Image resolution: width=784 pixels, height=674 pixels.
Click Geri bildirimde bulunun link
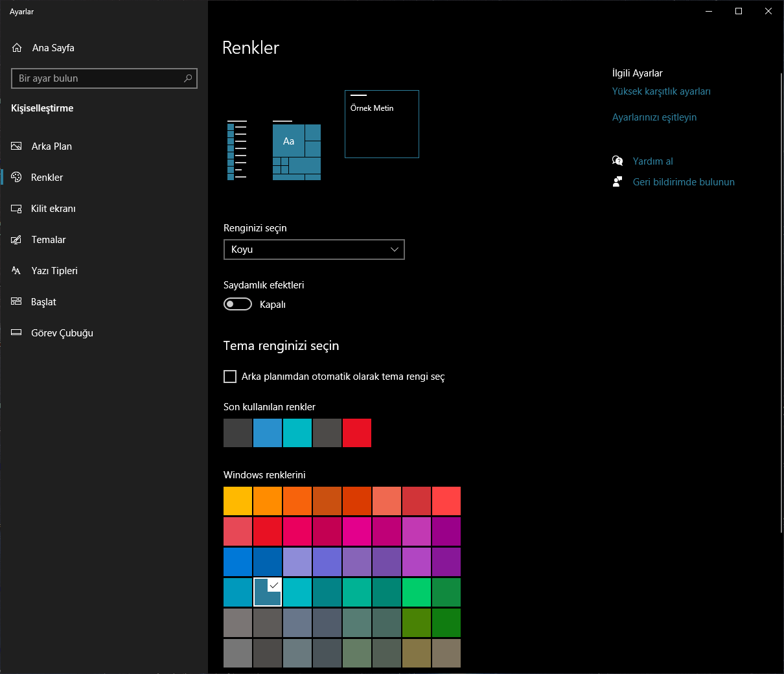[x=684, y=182]
